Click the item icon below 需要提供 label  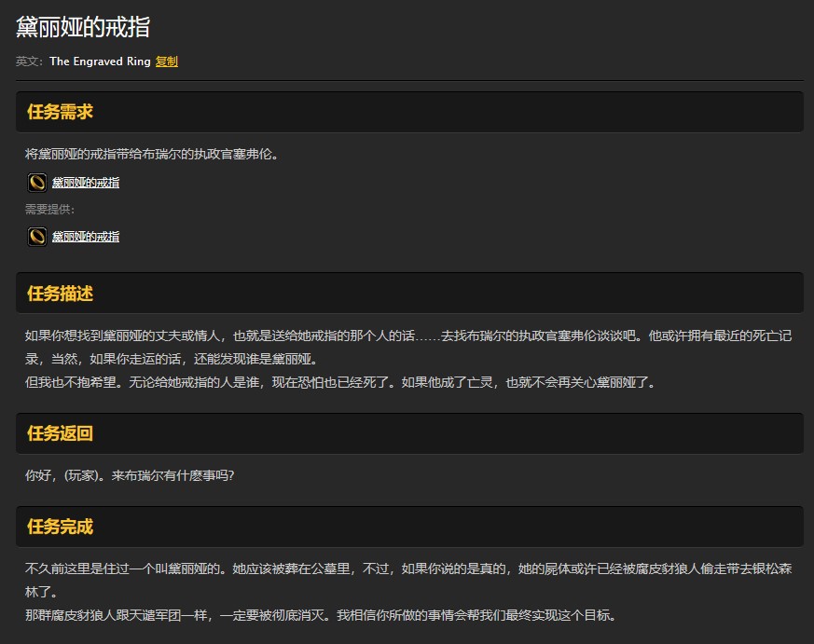[35, 236]
